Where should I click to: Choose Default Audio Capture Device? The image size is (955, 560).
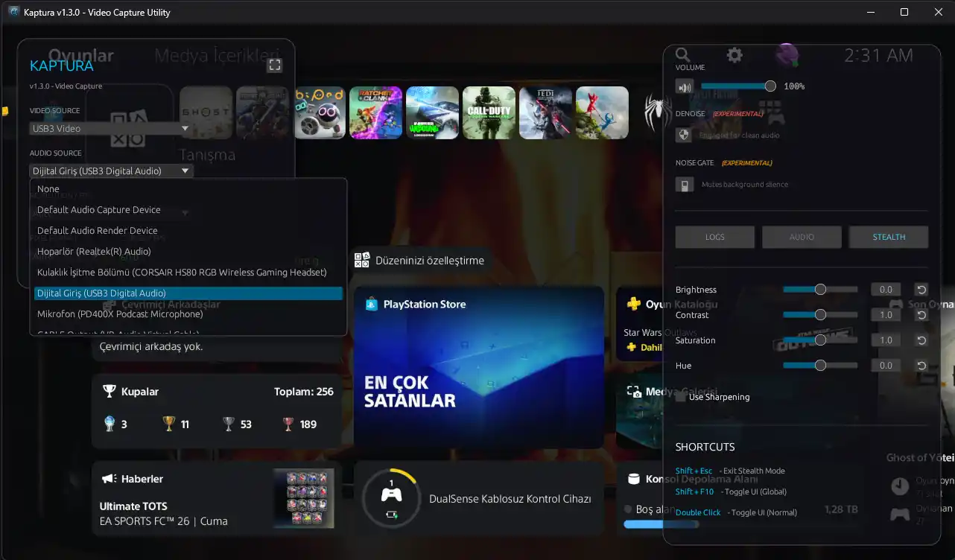pos(188,210)
